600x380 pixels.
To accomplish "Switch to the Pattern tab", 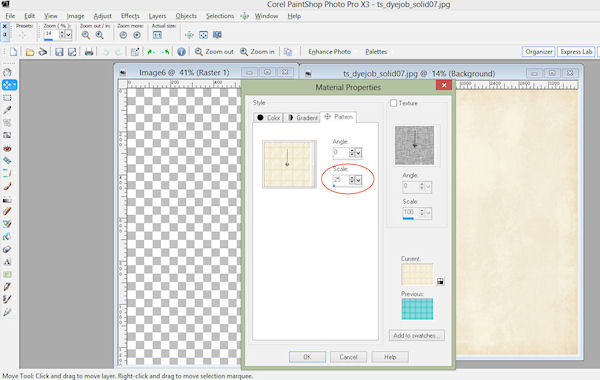I will [339, 117].
